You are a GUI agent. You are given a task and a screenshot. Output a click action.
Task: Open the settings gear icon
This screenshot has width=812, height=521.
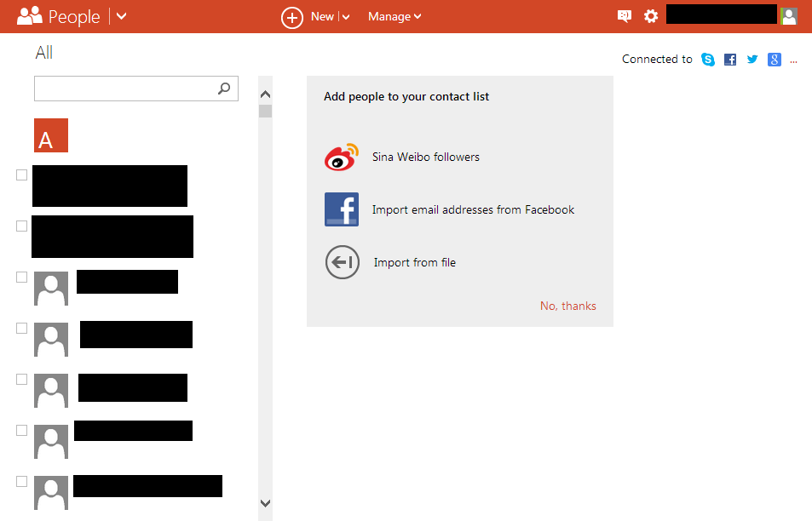650,16
